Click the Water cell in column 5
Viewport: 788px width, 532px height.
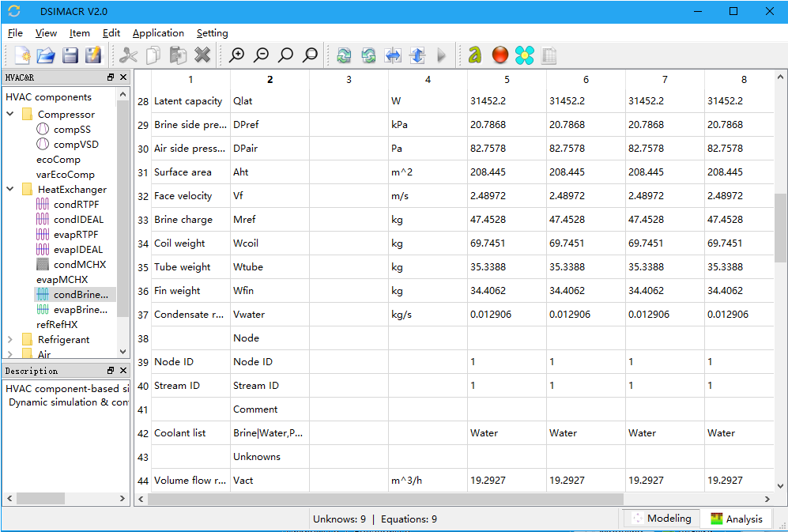point(507,433)
